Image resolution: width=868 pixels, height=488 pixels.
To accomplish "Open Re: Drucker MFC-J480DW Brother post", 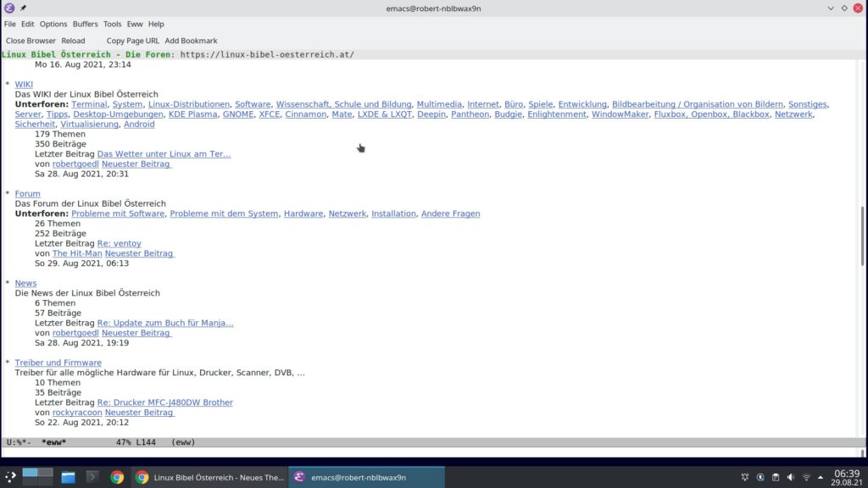I will pyautogui.click(x=165, y=402).
